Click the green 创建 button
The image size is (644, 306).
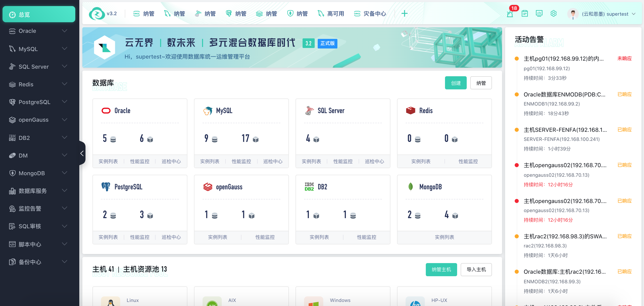point(456,83)
